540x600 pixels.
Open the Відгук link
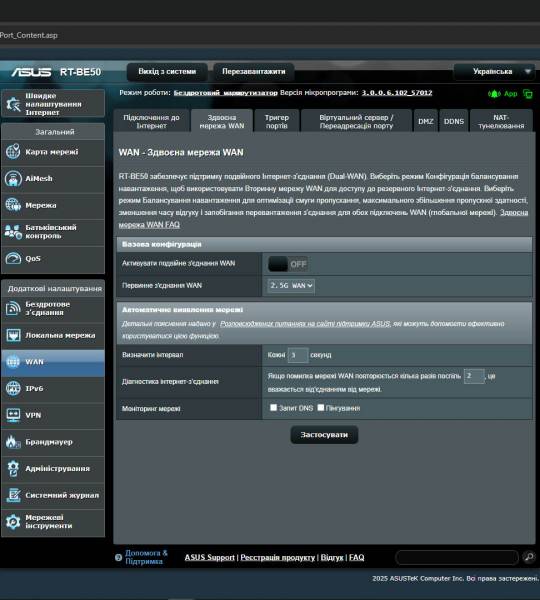click(332, 558)
